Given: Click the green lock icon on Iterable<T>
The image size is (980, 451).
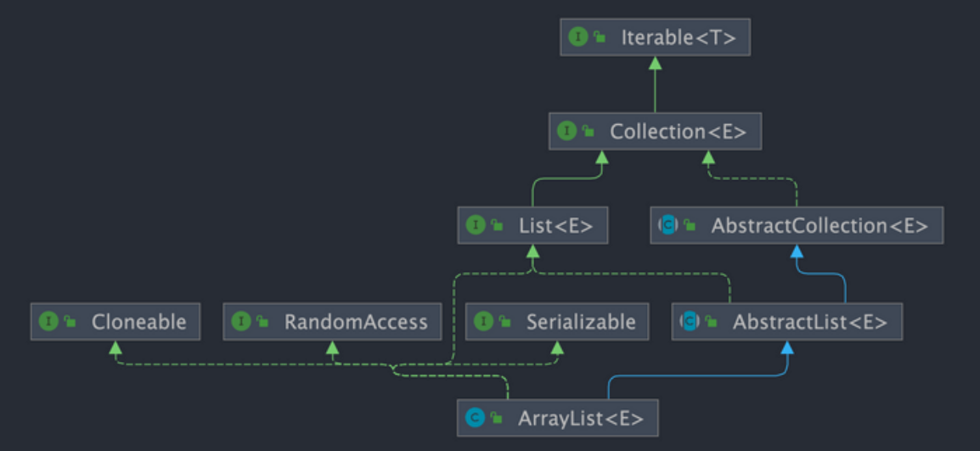Looking at the screenshot, I should pos(600,38).
